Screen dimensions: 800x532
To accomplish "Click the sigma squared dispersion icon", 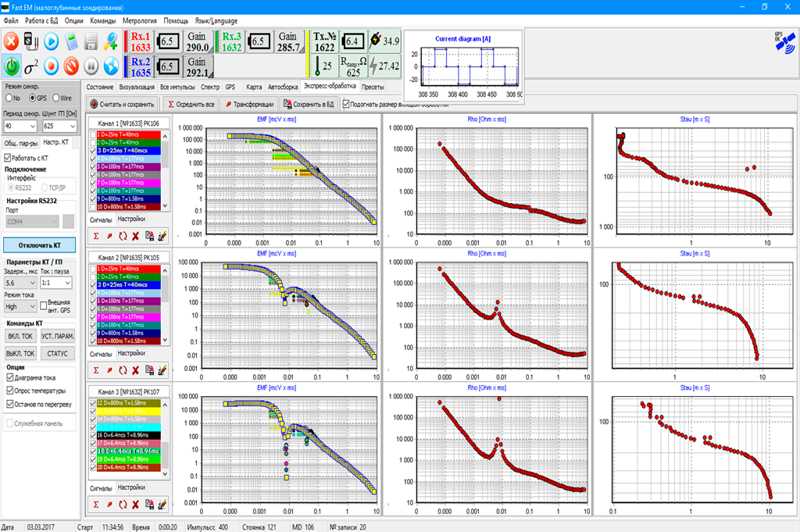I will click(32, 65).
